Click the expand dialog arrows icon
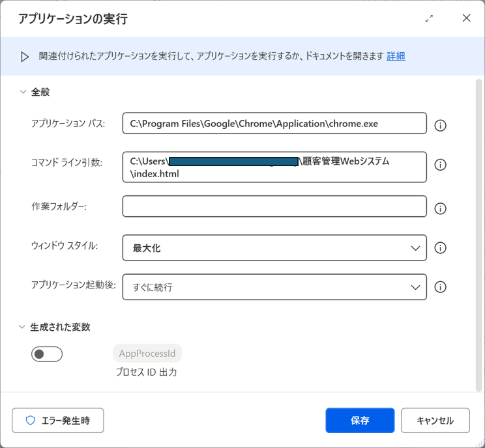Screen dimensions: 485x448 (x=429, y=19)
